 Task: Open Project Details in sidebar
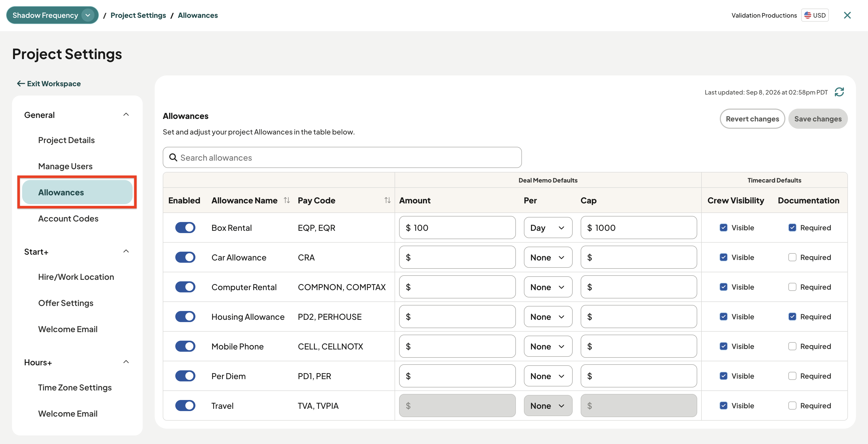click(x=66, y=140)
